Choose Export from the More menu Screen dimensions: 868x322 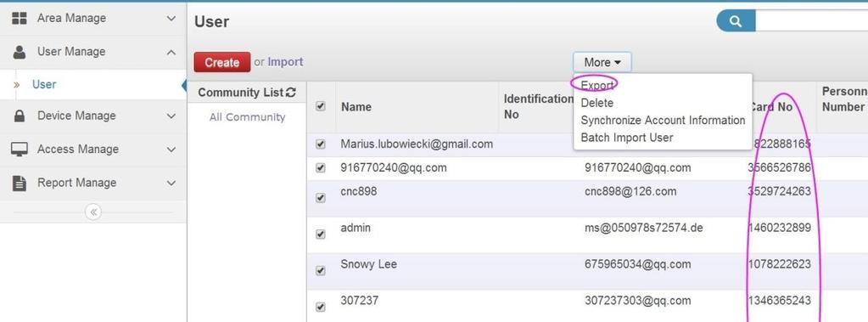pyautogui.click(x=596, y=85)
